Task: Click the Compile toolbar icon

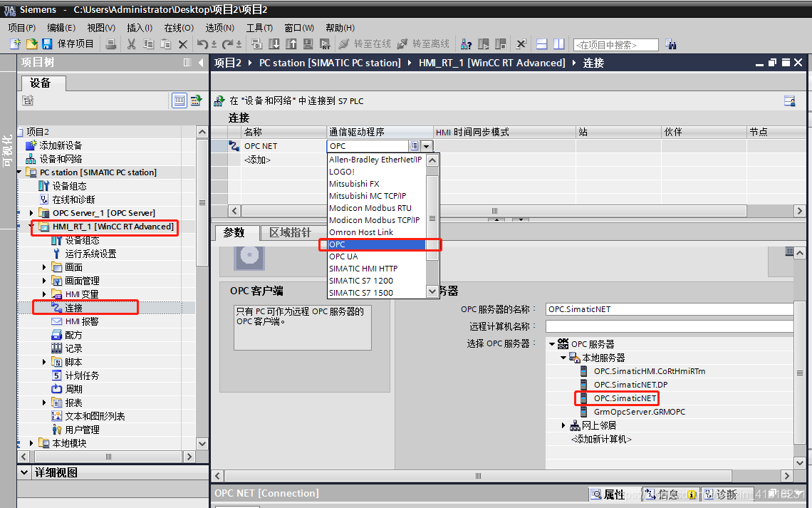Action: [x=257, y=44]
